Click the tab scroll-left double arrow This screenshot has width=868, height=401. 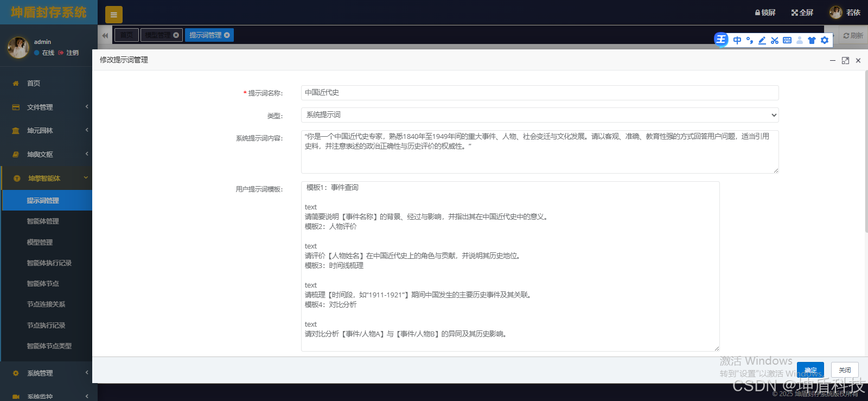105,35
